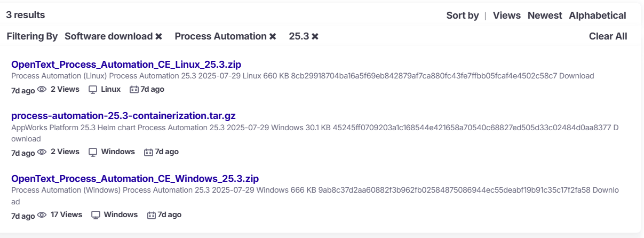Sort results by Newest

click(545, 15)
